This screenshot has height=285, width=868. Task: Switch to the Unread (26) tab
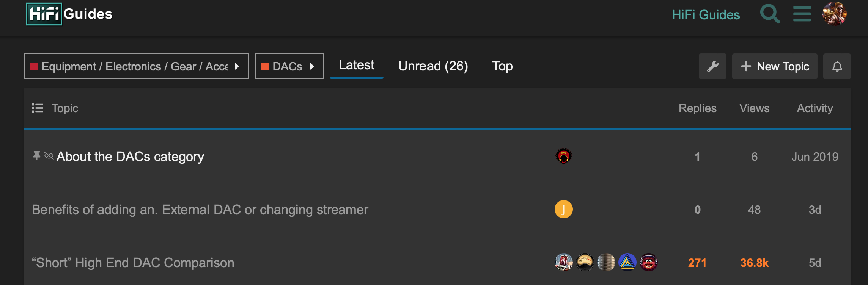click(433, 66)
